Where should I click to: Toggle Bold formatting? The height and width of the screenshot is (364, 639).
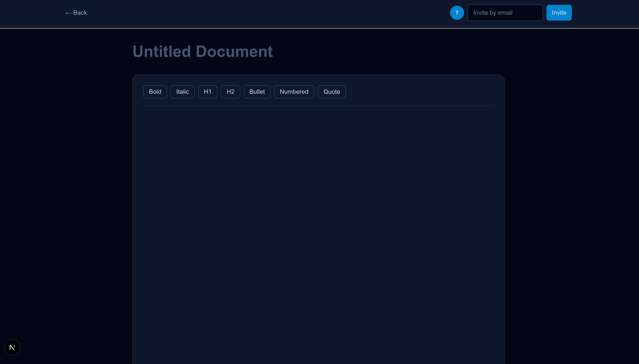pyautogui.click(x=155, y=92)
